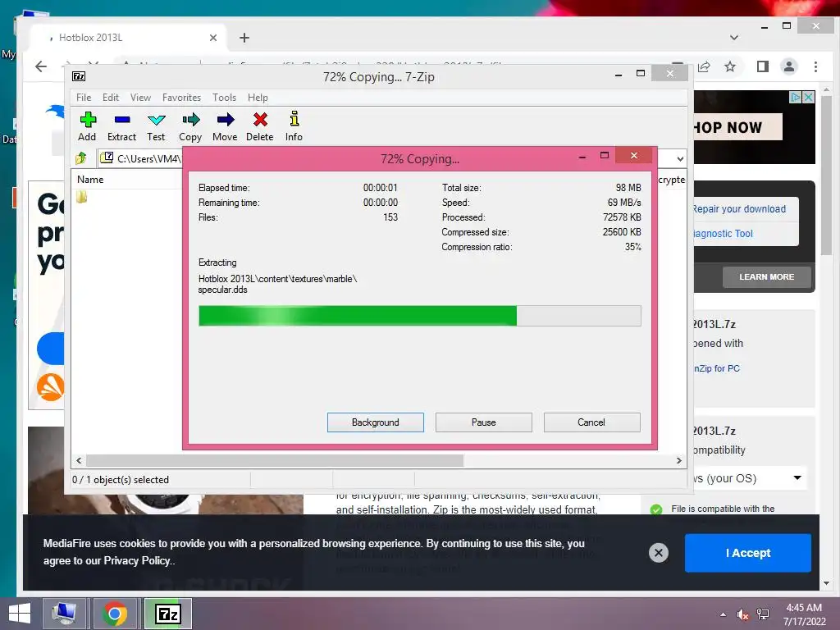Open Windows Start button
840x630 pixels.
click(x=20, y=614)
